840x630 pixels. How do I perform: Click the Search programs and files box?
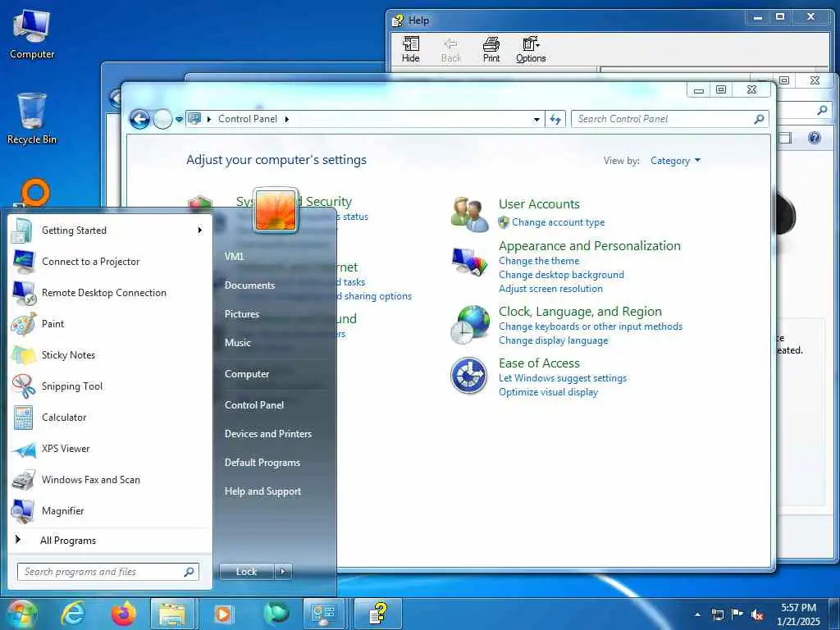pos(107,572)
